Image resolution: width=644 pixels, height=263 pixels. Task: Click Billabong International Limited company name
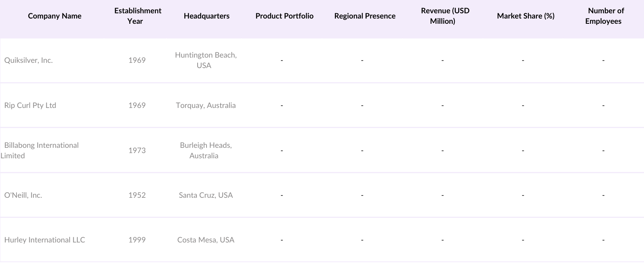pos(41,150)
